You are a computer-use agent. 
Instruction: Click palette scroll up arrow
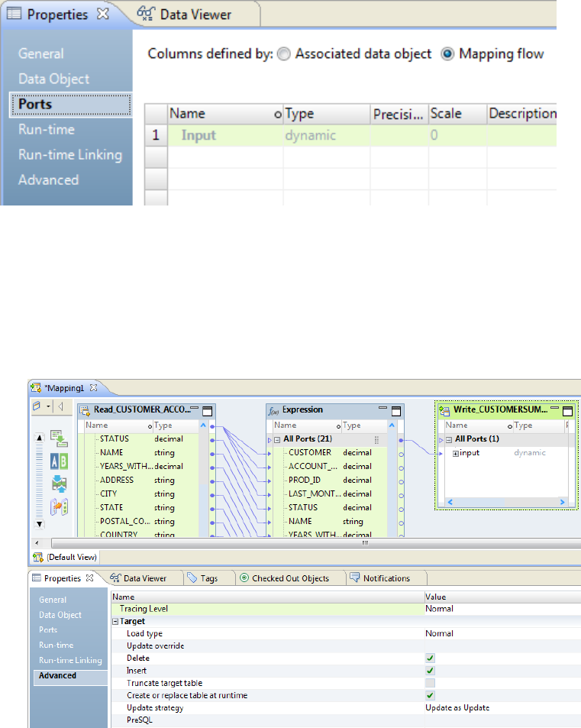(40, 438)
